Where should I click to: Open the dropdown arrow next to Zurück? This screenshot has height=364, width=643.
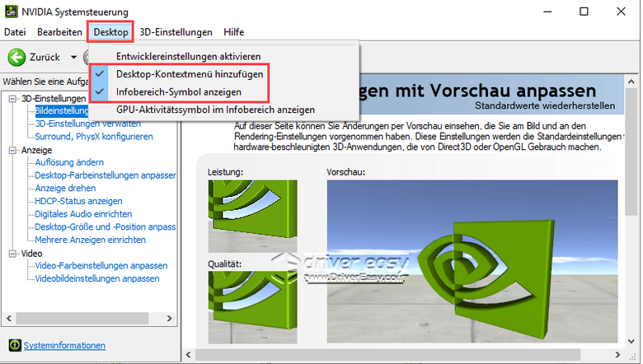click(73, 58)
